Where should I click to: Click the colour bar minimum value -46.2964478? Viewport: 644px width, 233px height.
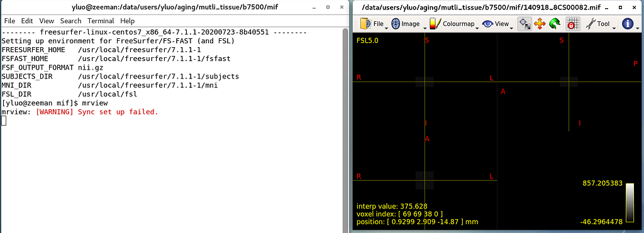pos(601,222)
